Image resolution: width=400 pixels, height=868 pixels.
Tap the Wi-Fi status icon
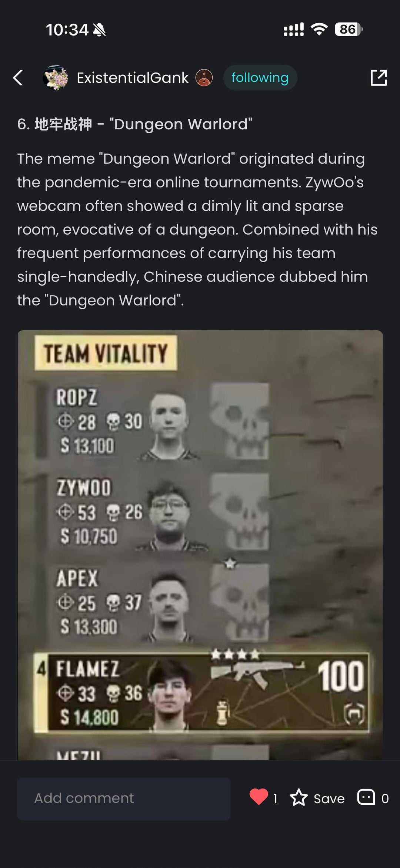pyautogui.click(x=319, y=29)
